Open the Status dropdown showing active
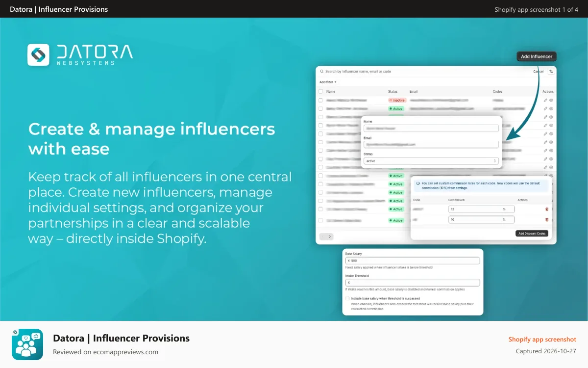Image resolution: width=588 pixels, height=368 pixels. point(431,161)
